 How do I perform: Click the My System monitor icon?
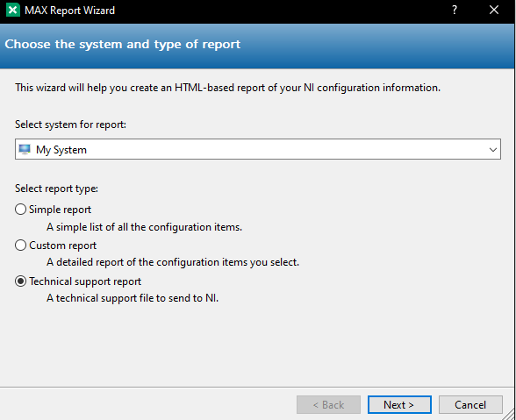[25, 149]
